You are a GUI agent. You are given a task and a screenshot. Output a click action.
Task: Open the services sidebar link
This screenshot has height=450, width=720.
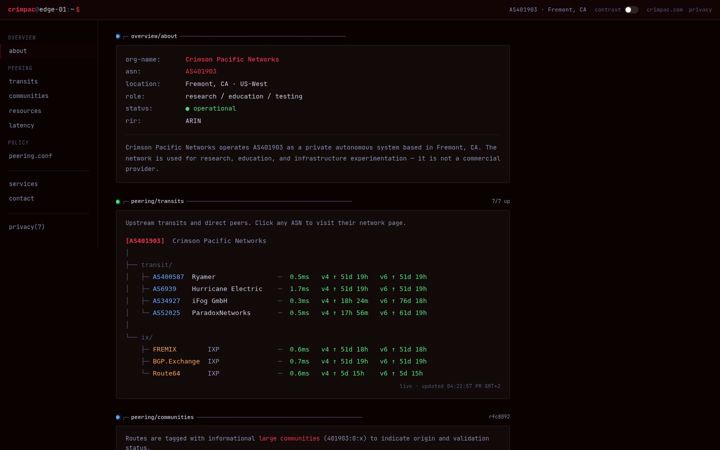(x=23, y=184)
